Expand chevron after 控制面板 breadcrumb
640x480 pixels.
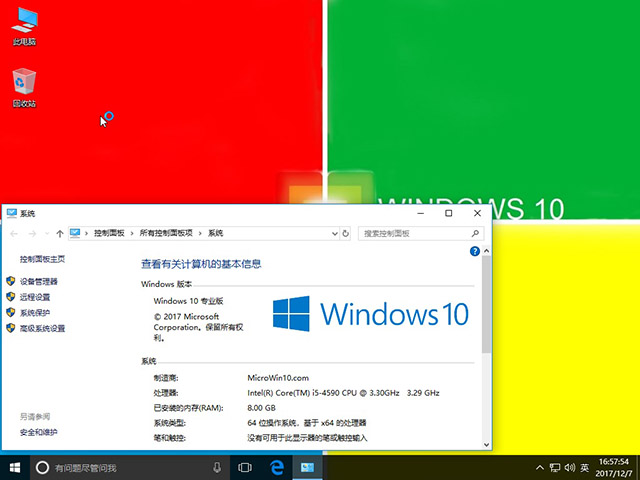point(132,233)
